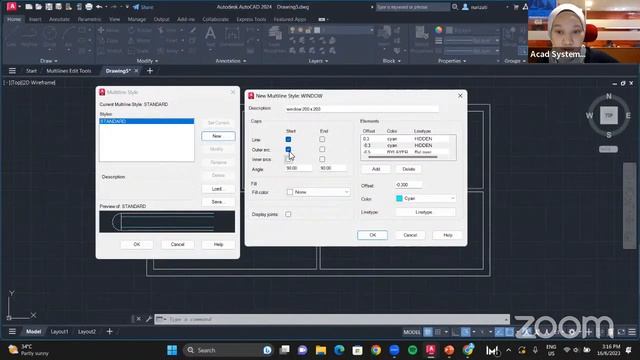This screenshot has height=360, width=640.
Task: Open the element Color dropdown showing Cyan
Action: pyautogui.click(x=425, y=198)
